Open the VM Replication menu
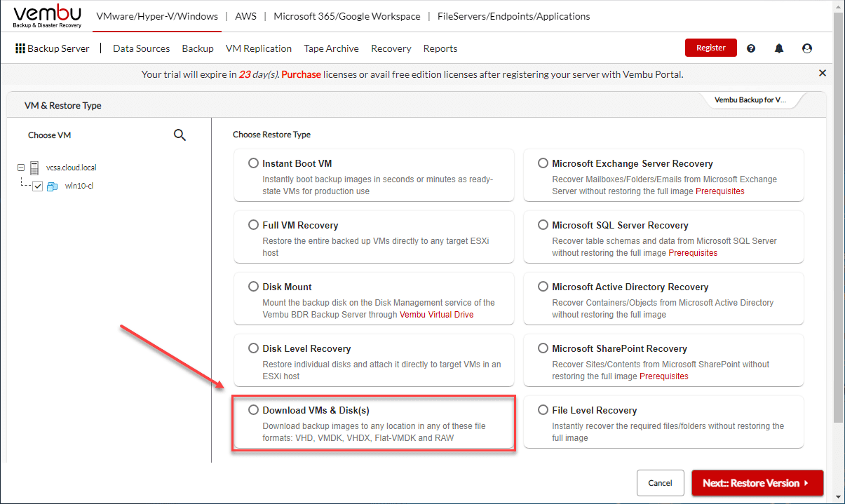845x504 pixels. 259,48
